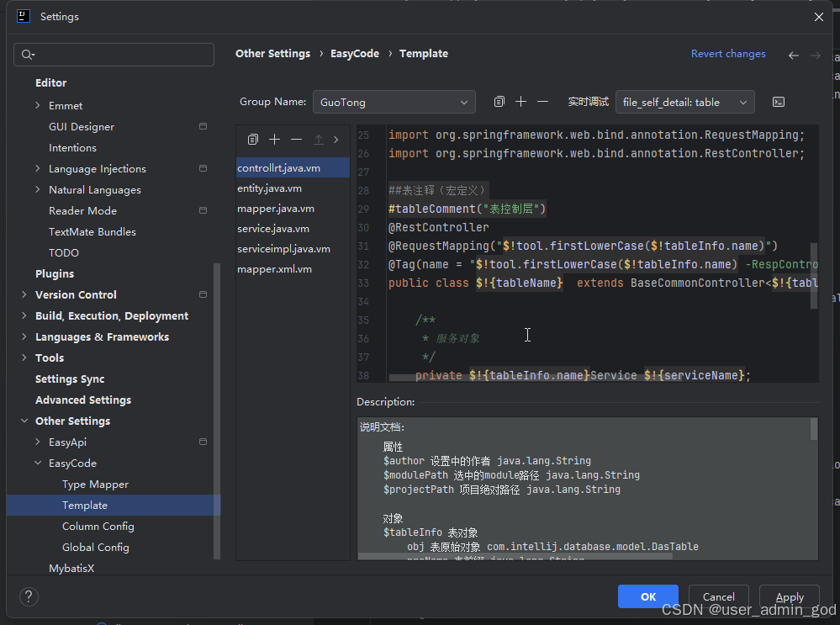Expand the EasyApi node

tap(38, 442)
